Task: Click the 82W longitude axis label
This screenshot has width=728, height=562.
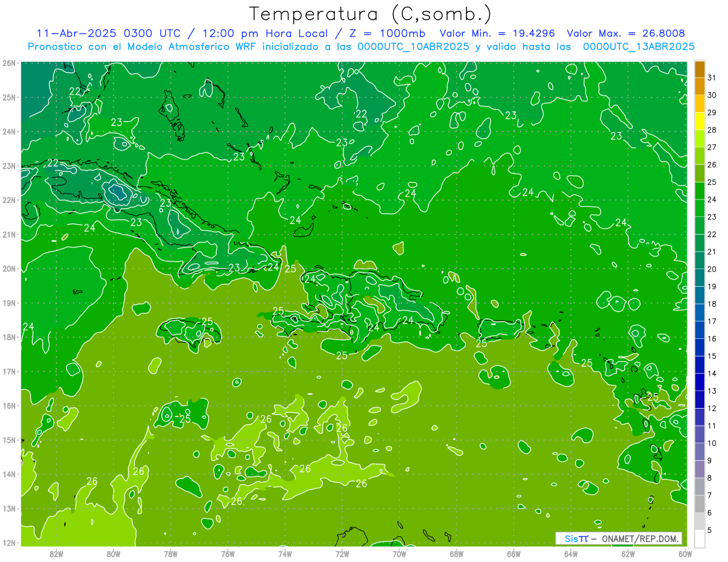Action: (56, 553)
